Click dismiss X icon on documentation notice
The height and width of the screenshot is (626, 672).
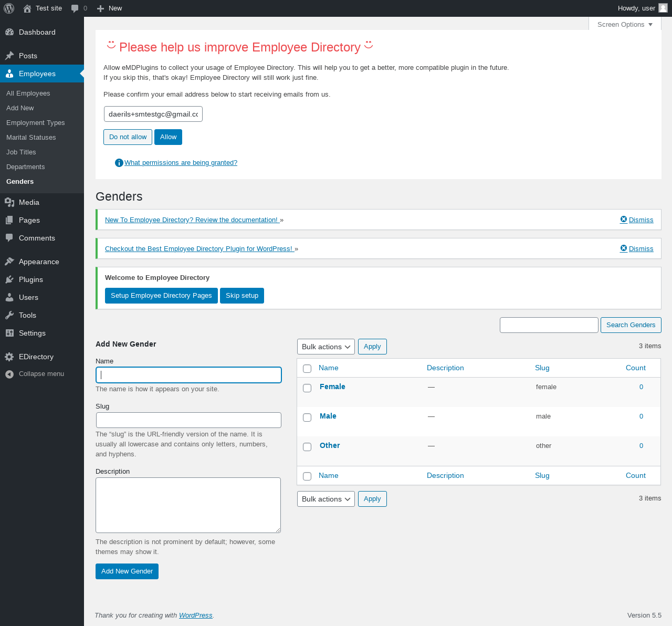pyautogui.click(x=624, y=219)
